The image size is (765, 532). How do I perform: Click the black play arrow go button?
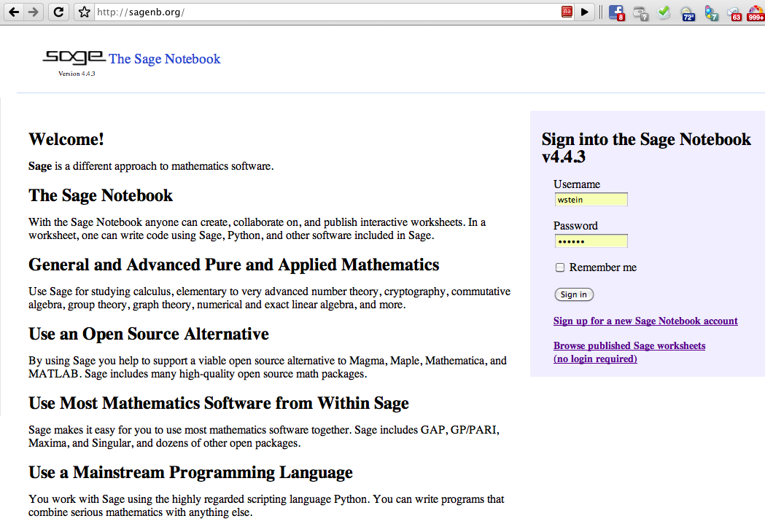584,12
